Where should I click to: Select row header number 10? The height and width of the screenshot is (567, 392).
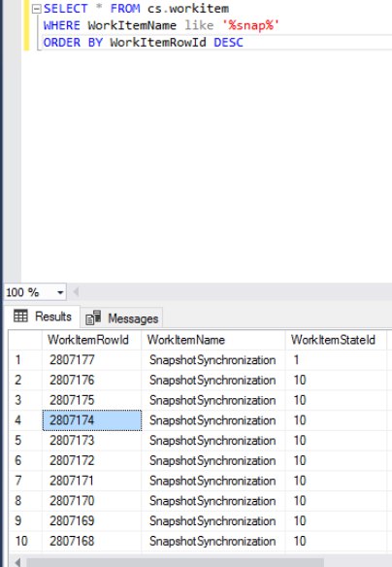[25, 542]
